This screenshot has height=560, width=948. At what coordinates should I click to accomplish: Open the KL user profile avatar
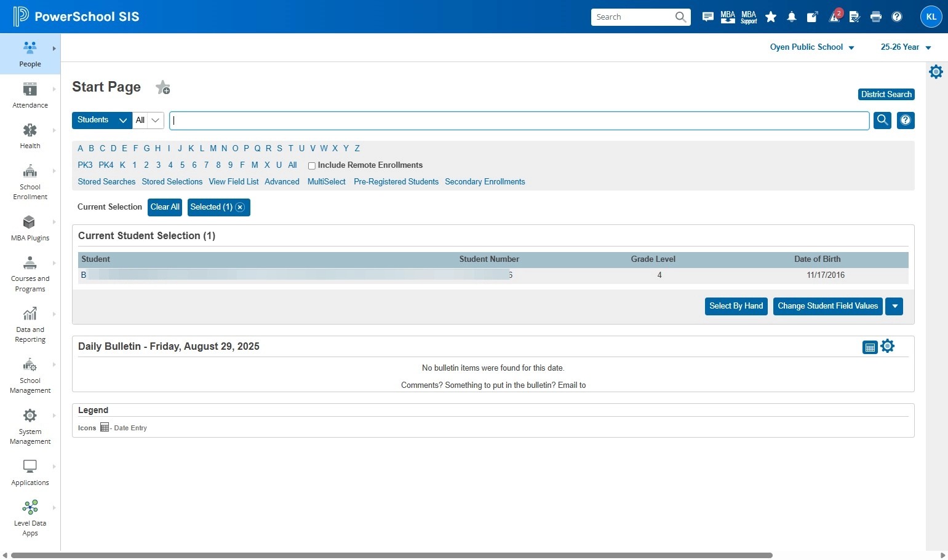[x=931, y=17]
